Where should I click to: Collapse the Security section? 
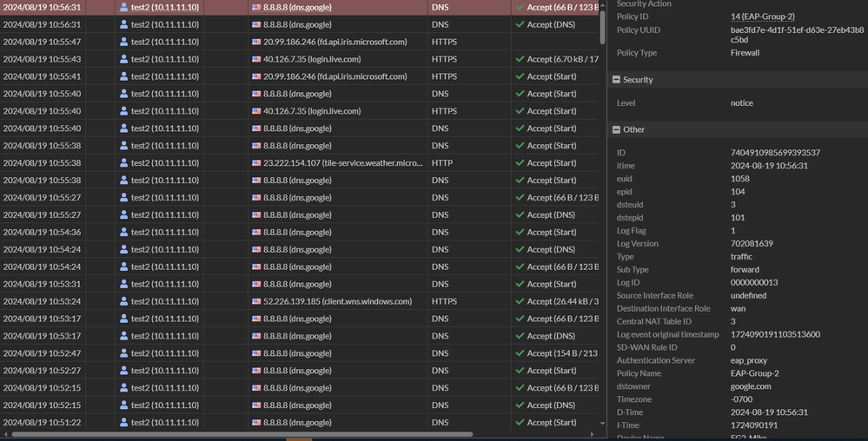click(617, 80)
